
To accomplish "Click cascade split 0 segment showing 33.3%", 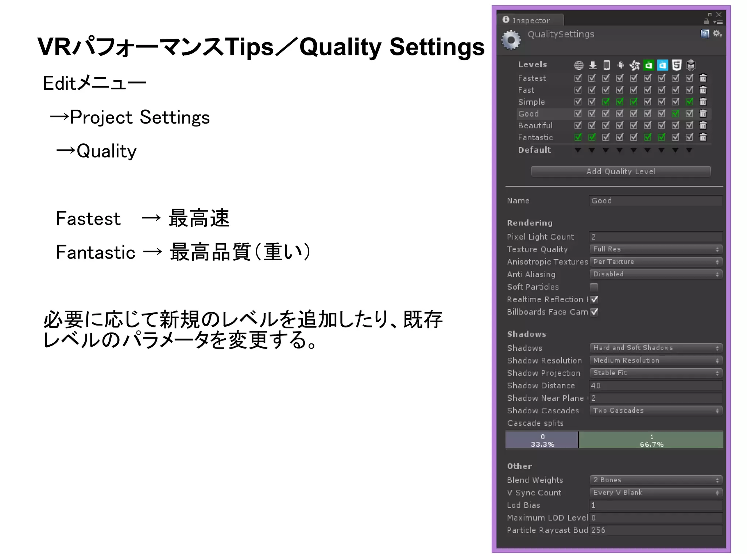I will 542,440.
